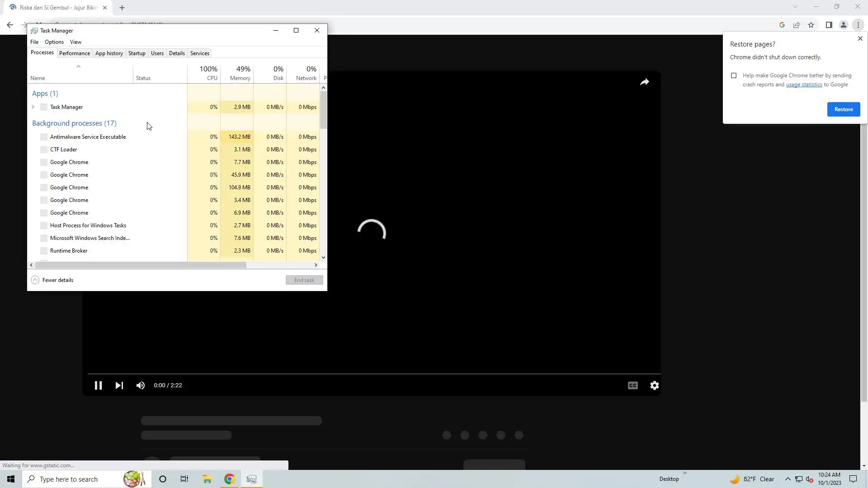Screen dimensions: 868x488
Task: Mute the video volume
Action: 141,385
